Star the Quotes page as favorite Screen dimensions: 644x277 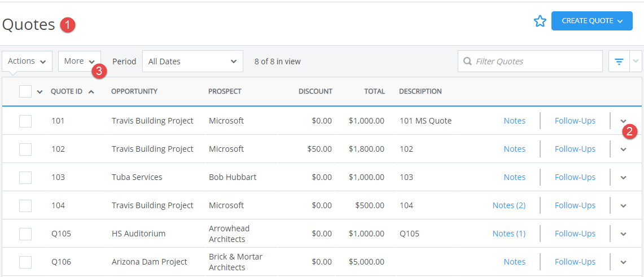[x=540, y=21]
